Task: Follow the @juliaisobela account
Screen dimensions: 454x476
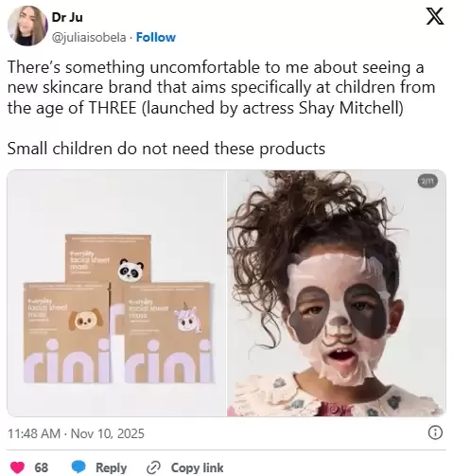Action: pos(156,37)
